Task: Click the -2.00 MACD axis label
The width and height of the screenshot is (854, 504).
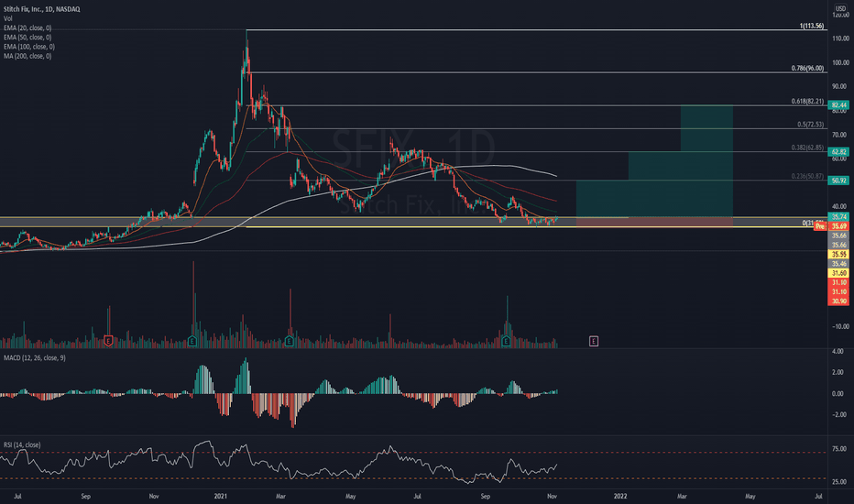Action: (x=839, y=414)
